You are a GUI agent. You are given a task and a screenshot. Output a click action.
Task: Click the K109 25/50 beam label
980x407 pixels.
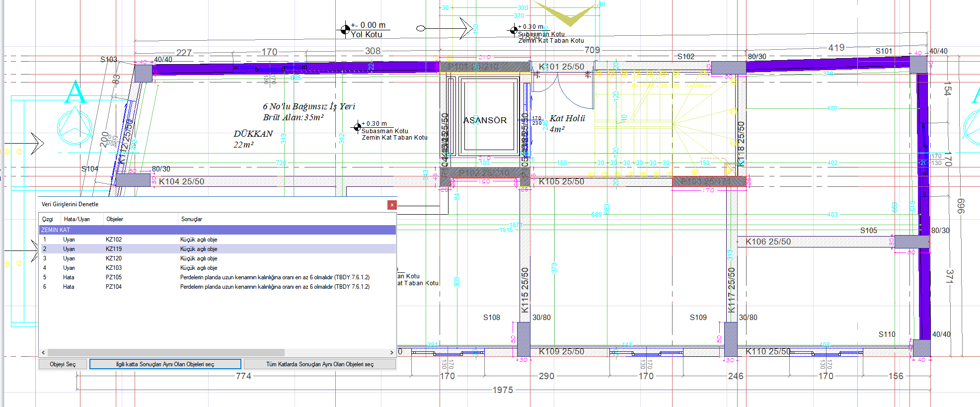tap(562, 352)
